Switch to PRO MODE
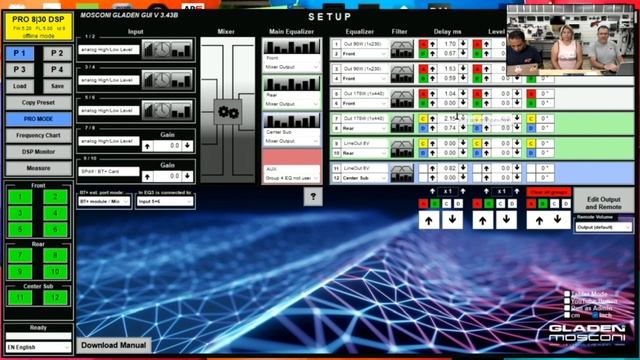Screen dimensions: 640x360 (38, 119)
